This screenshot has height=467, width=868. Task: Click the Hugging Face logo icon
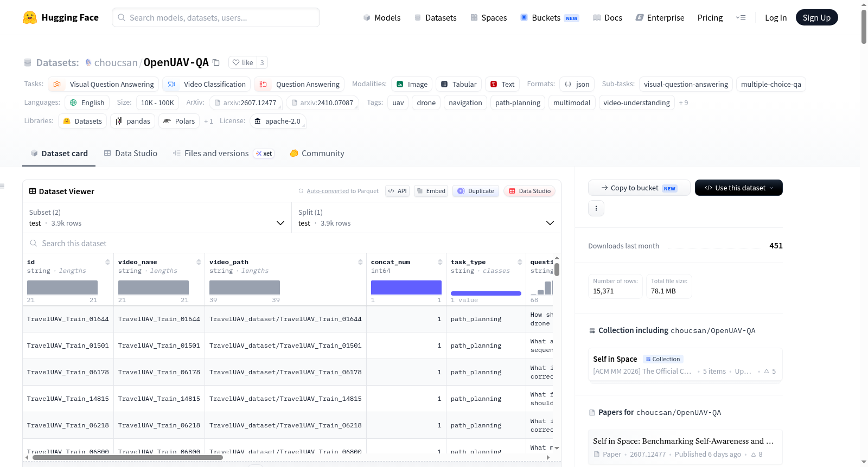point(30,17)
